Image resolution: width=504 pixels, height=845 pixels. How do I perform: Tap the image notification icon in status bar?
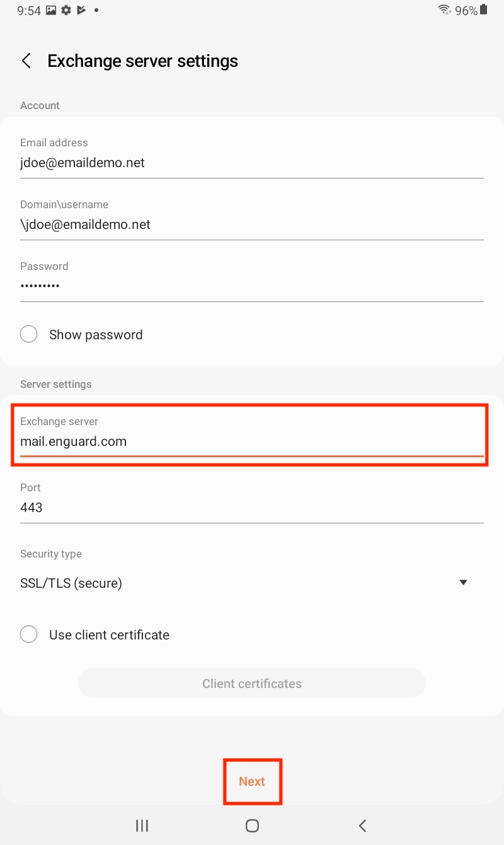pyautogui.click(x=51, y=10)
